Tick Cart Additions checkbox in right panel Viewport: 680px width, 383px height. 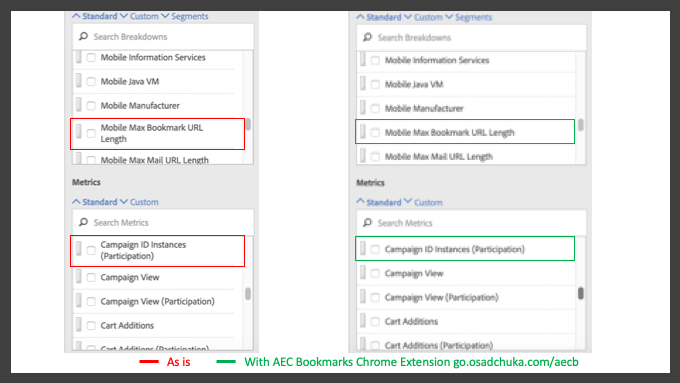tap(375, 321)
